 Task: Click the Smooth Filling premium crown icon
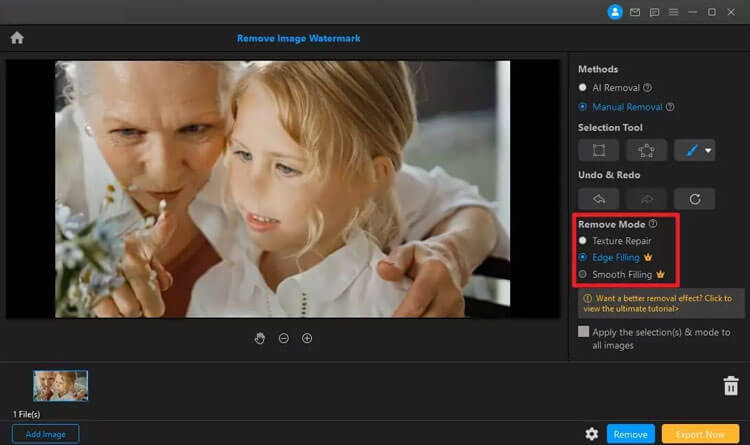click(x=660, y=274)
